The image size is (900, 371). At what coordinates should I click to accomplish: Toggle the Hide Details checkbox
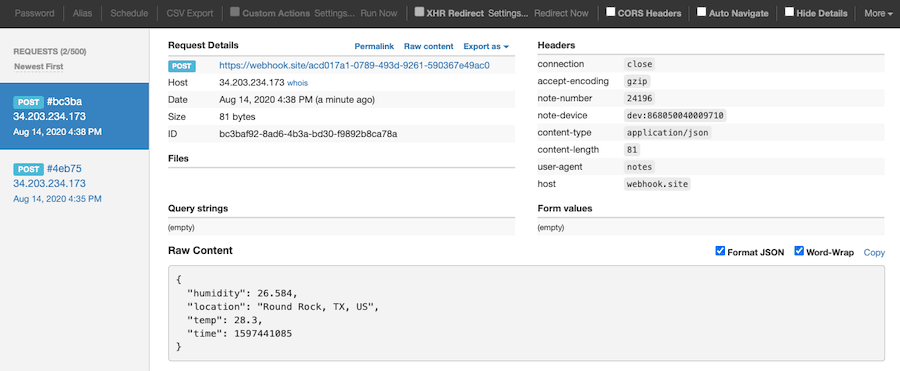pos(790,11)
